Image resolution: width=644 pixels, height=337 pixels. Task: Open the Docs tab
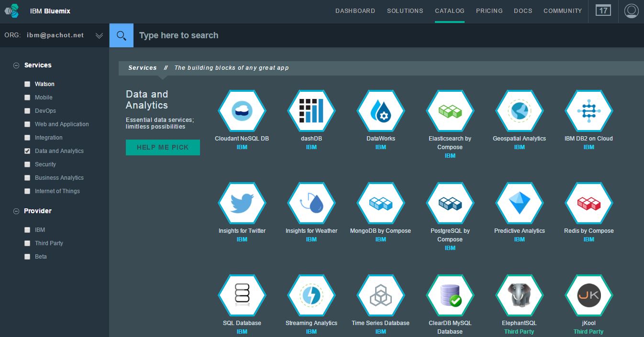[523, 11]
